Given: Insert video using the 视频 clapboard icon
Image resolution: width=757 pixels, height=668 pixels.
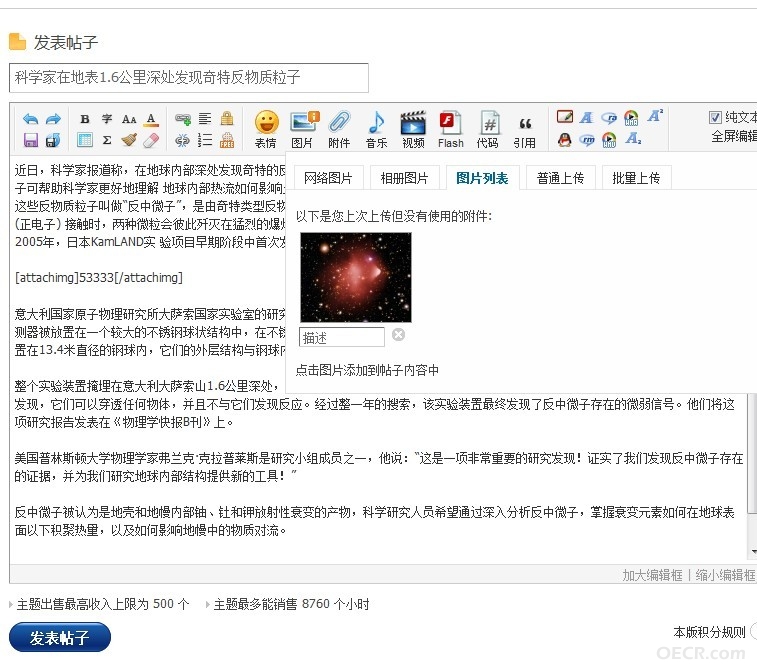Looking at the screenshot, I should [413, 129].
